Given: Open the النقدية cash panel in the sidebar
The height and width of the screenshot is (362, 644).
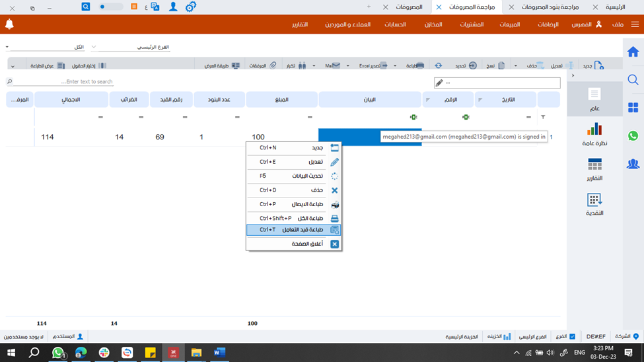Looking at the screenshot, I should click(x=594, y=204).
